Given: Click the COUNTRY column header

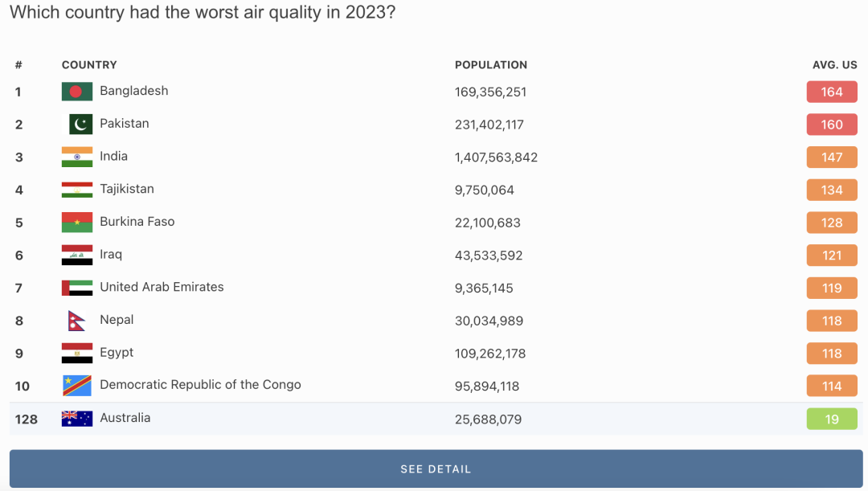Looking at the screenshot, I should pos(89,65).
